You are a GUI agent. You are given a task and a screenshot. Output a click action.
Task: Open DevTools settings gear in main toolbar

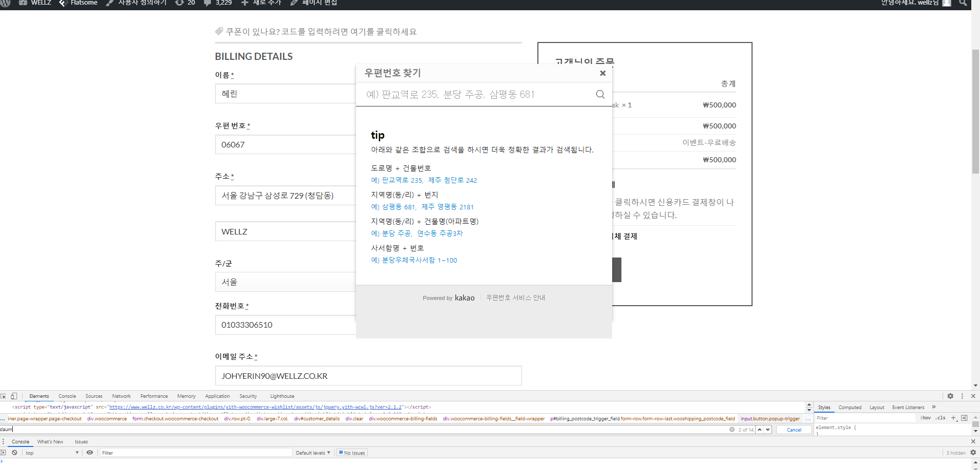(950, 396)
